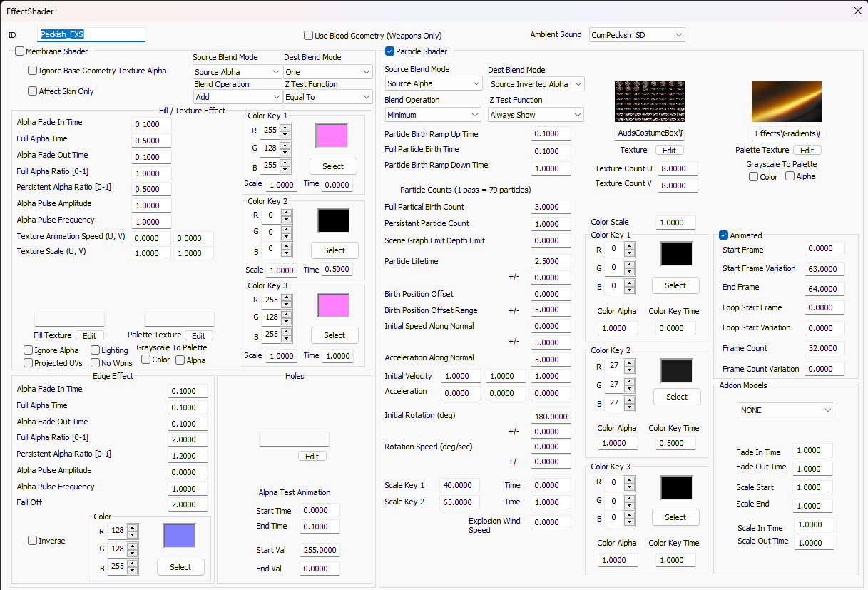Click black Color Key 2 fill swatch
The width and height of the screenshot is (868, 590).
point(334,220)
